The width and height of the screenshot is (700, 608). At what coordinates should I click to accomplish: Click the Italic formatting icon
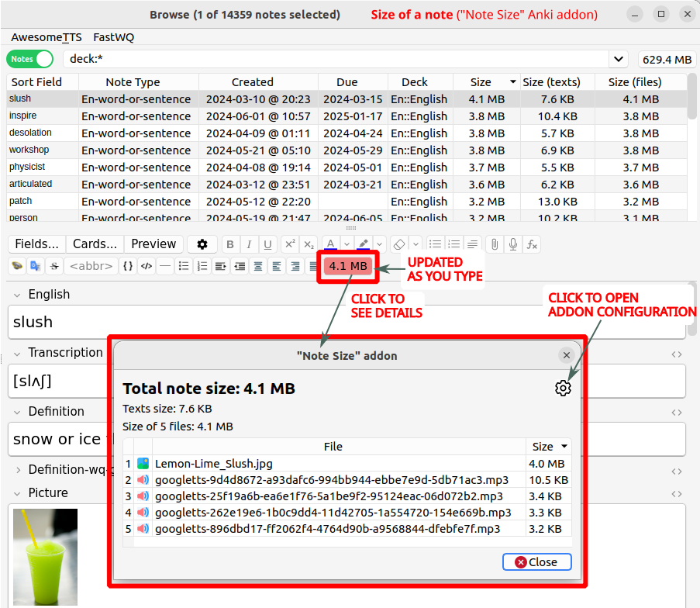[249, 244]
